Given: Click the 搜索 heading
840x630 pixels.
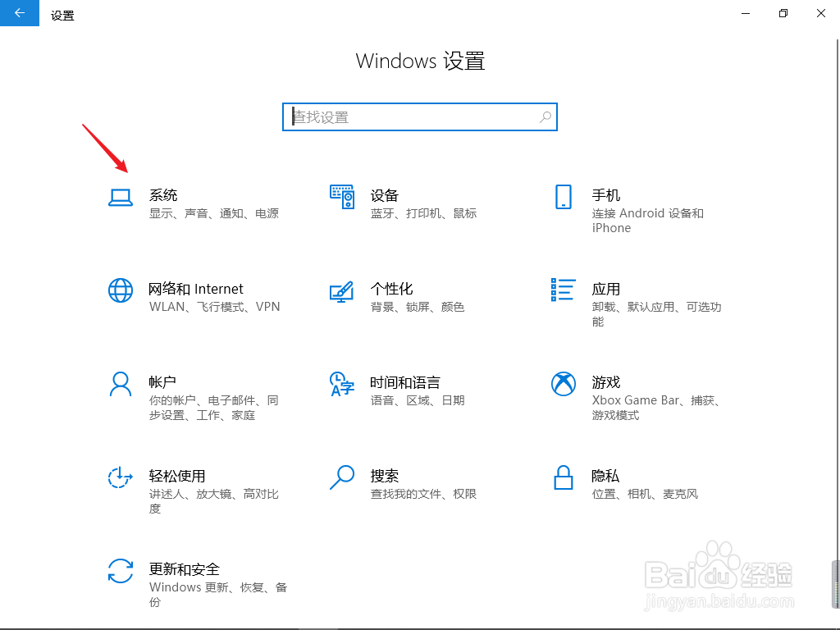Looking at the screenshot, I should coord(384,476).
